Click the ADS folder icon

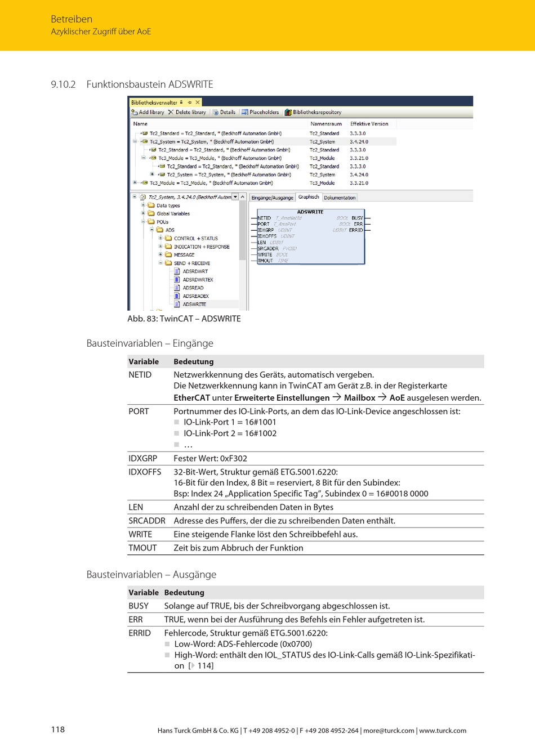160,230
